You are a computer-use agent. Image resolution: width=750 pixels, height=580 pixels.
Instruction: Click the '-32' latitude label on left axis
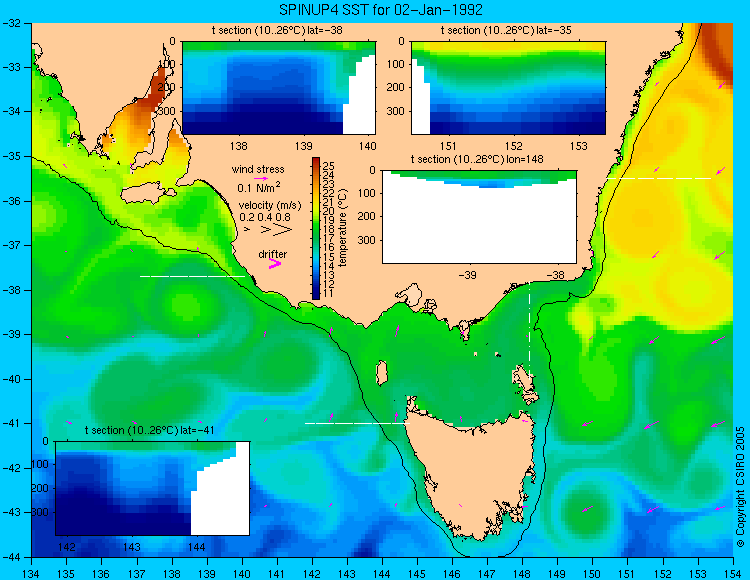coord(13,23)
